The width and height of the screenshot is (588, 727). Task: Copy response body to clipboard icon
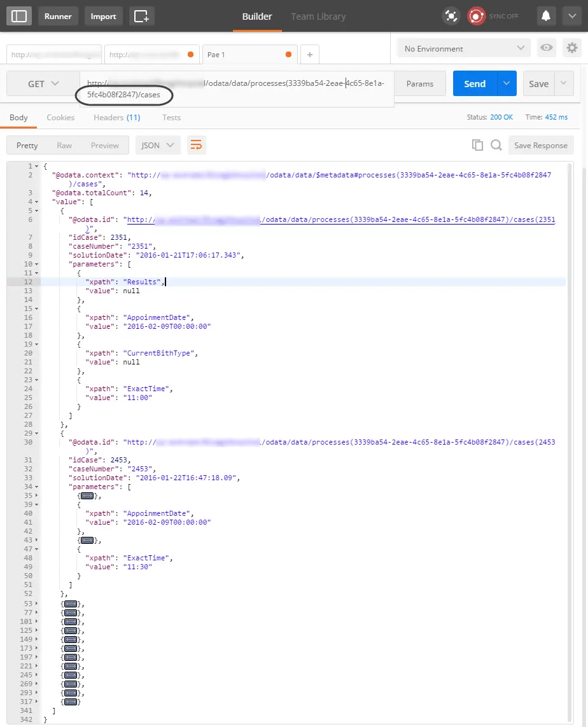point(477,145)
